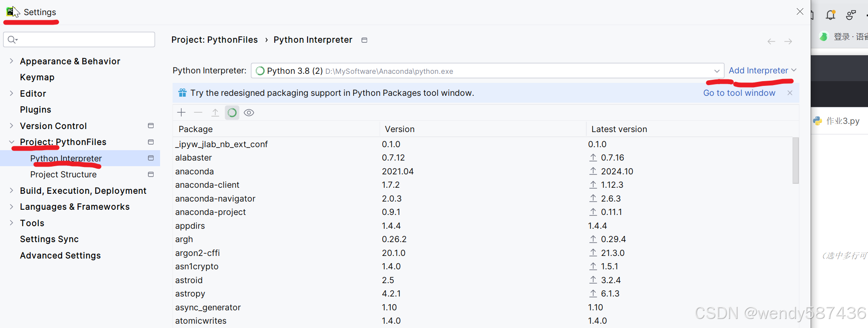Navigate back with the left arrow

click(771, 41)
